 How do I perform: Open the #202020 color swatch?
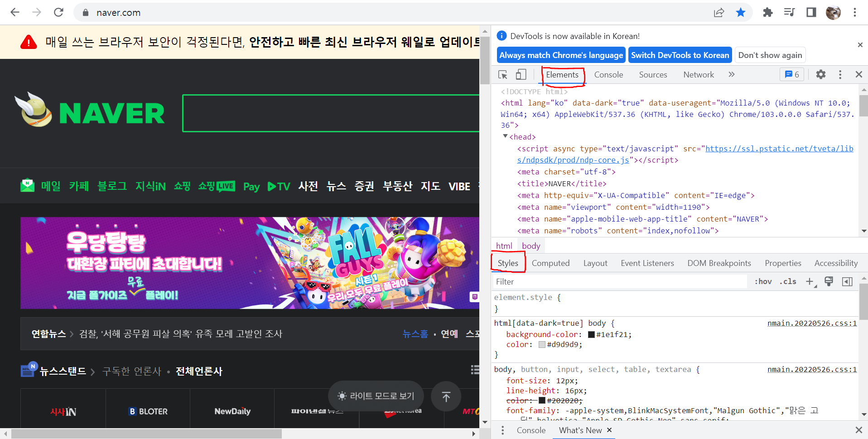542,400
